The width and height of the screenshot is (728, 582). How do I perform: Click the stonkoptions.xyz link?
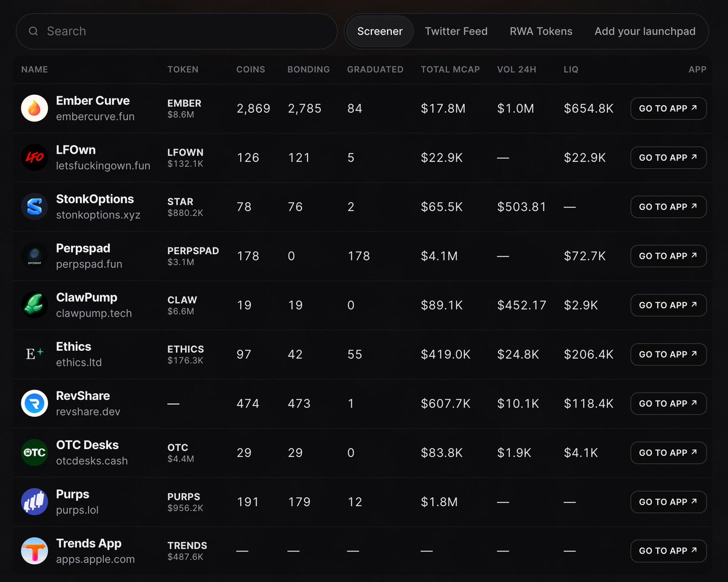coord(98,215)
